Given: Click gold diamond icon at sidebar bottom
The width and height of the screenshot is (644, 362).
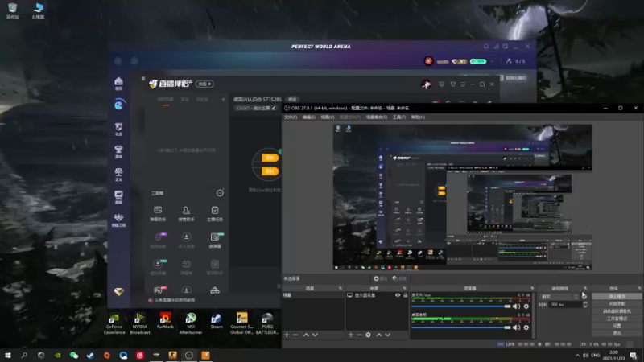Looking at the screenshot, I should click(118, 292).
